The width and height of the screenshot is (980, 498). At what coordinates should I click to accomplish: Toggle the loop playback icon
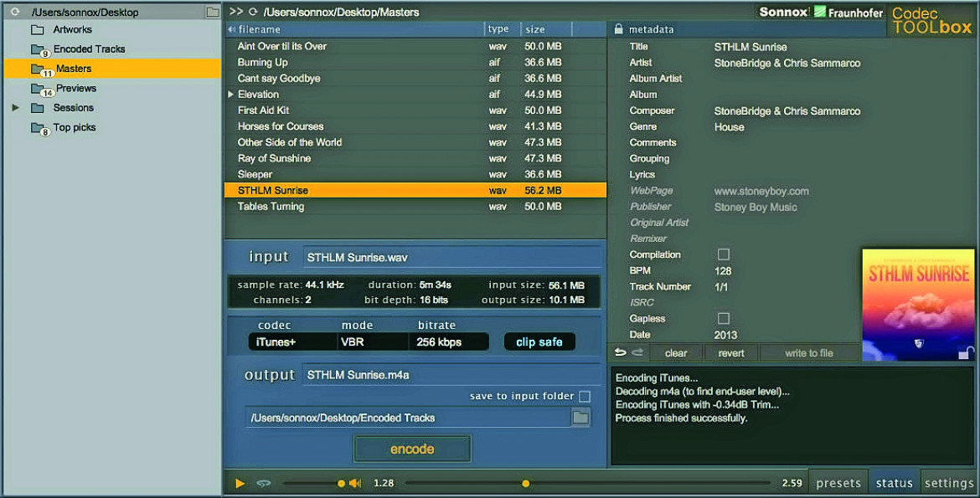pos(264,483)
